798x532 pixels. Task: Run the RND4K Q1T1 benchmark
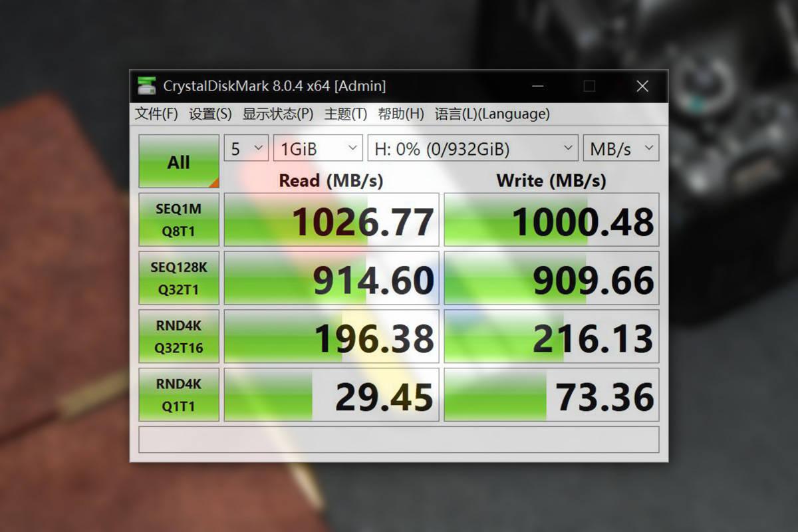pyautogui.click(x=178, y=394)
